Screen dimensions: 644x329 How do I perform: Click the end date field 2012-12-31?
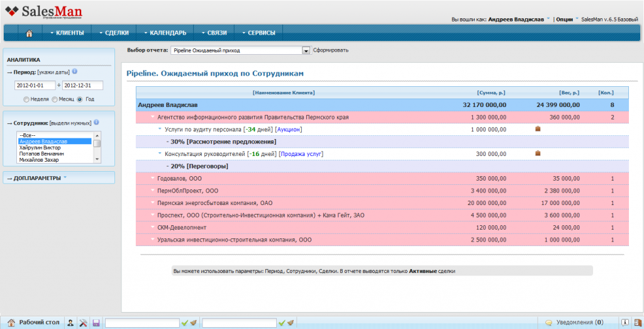(82, 86)
